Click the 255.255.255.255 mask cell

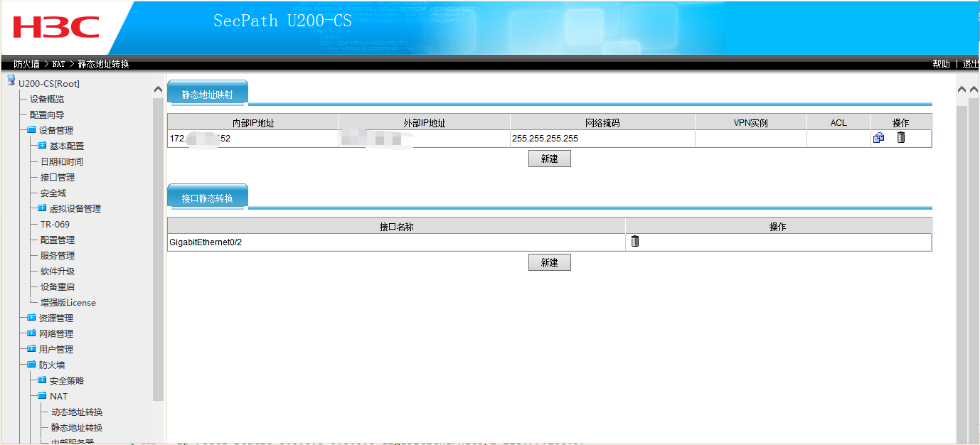click(602, 139)
